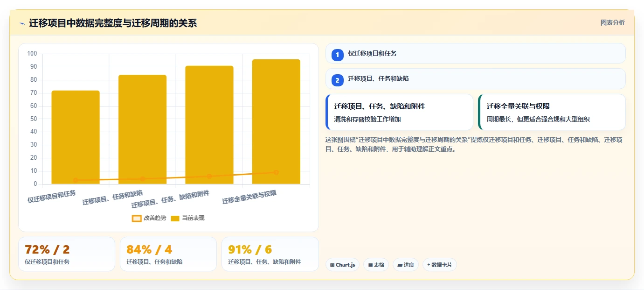Click the 图表分析 label in header
Image resolution: width=644 pixels, height=290 pixels.
click(612, 22)
